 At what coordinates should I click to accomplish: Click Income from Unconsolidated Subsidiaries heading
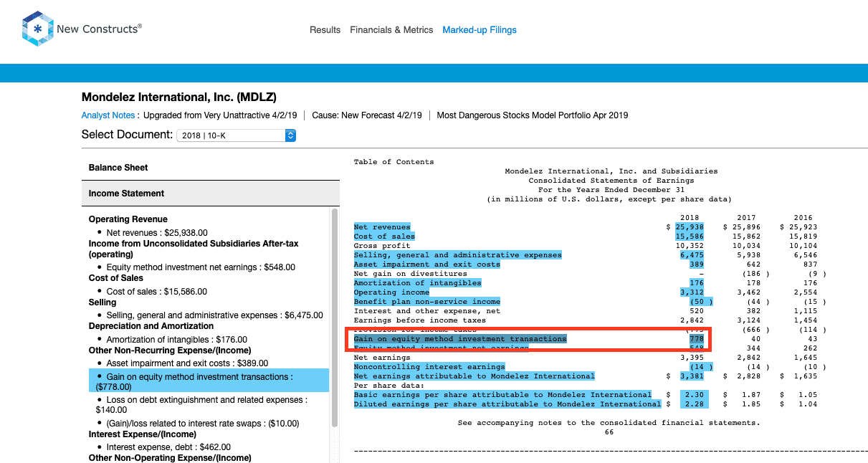click(x=194, y=249)
